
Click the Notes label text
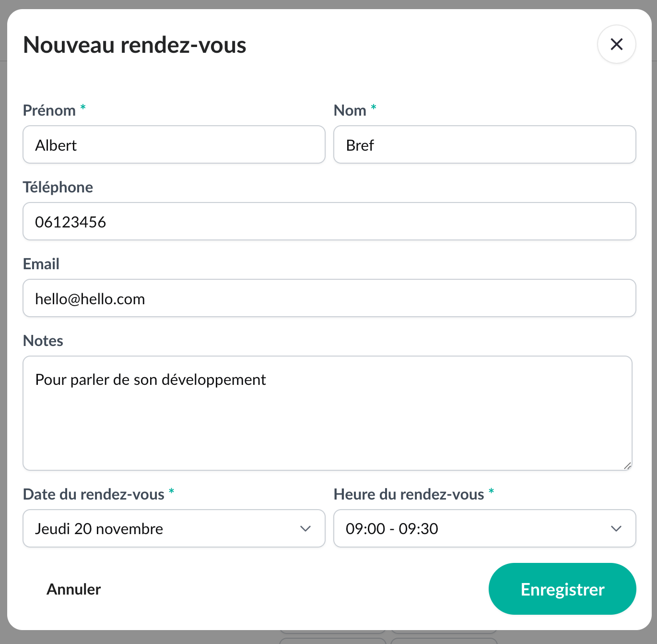(x=43, y=341)
